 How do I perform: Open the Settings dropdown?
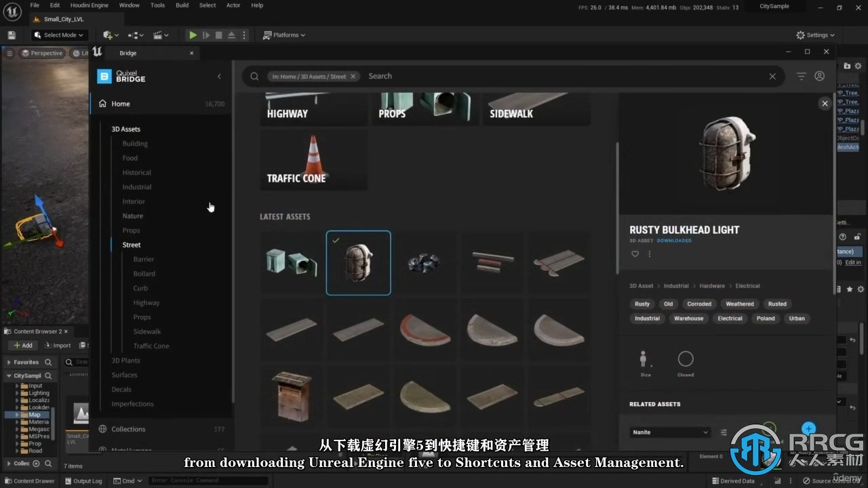pyautogui.click(x=816, y=35)
